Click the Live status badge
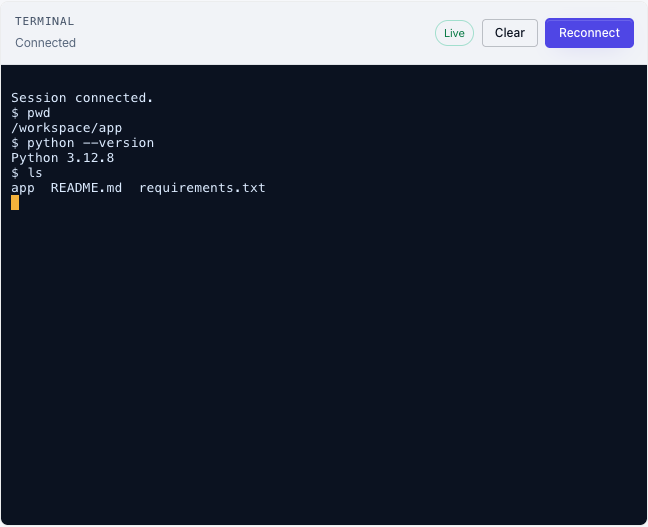The image size is (648, 527). point(454,33)
